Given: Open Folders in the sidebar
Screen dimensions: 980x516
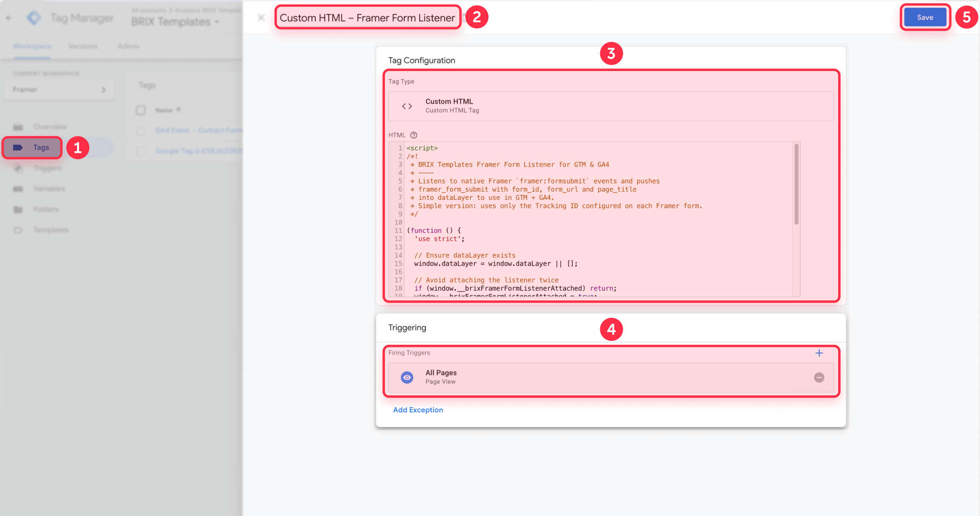Looking at the screenshot, I should pos(46,209).
